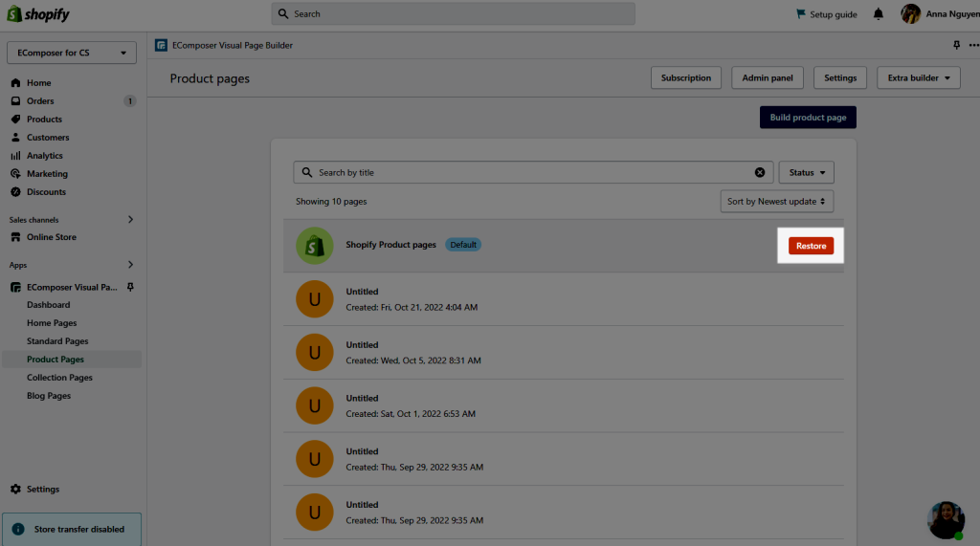
Task: Open the Setup guide flag link
Action: pyautogui.click(x=826, y=13)
